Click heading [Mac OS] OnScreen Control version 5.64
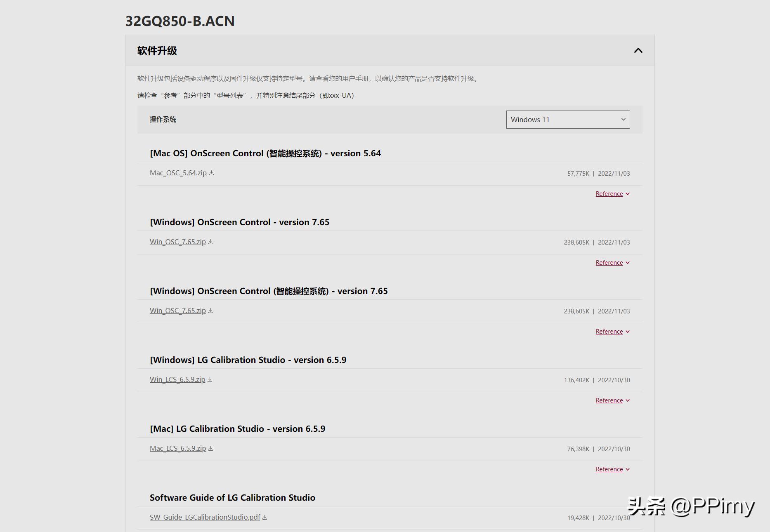The height and width of the screenshot is (532, 770). [x=265, y=153]
